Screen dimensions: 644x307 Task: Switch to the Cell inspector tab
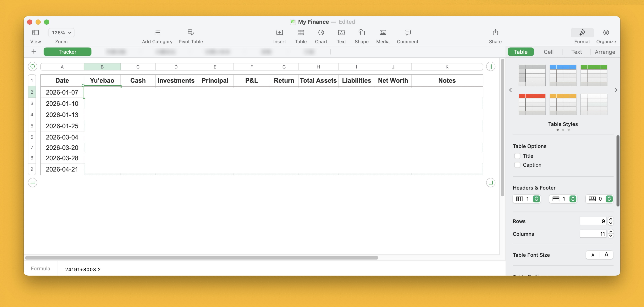click(x=549, y=52)
